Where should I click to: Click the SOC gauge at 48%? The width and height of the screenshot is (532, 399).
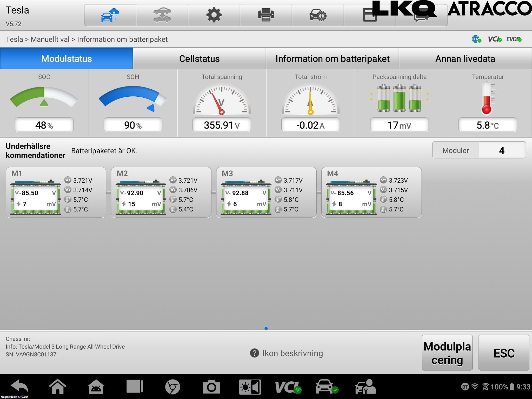[x=44, y=104]
